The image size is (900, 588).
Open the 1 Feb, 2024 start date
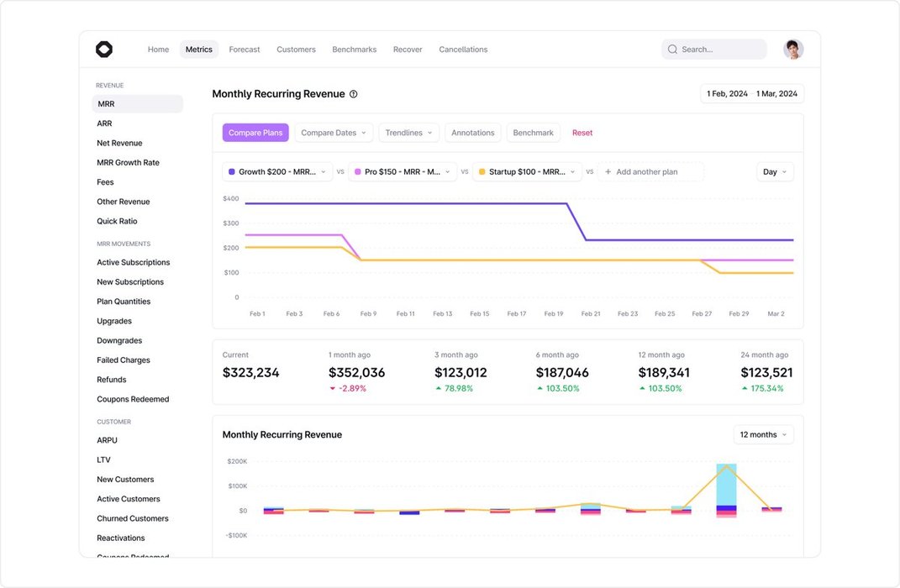tap(727, 94)
